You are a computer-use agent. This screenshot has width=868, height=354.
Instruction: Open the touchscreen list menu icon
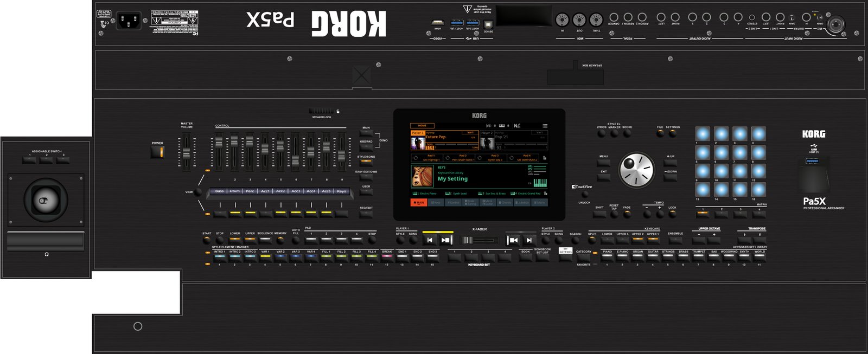point(545,126)
